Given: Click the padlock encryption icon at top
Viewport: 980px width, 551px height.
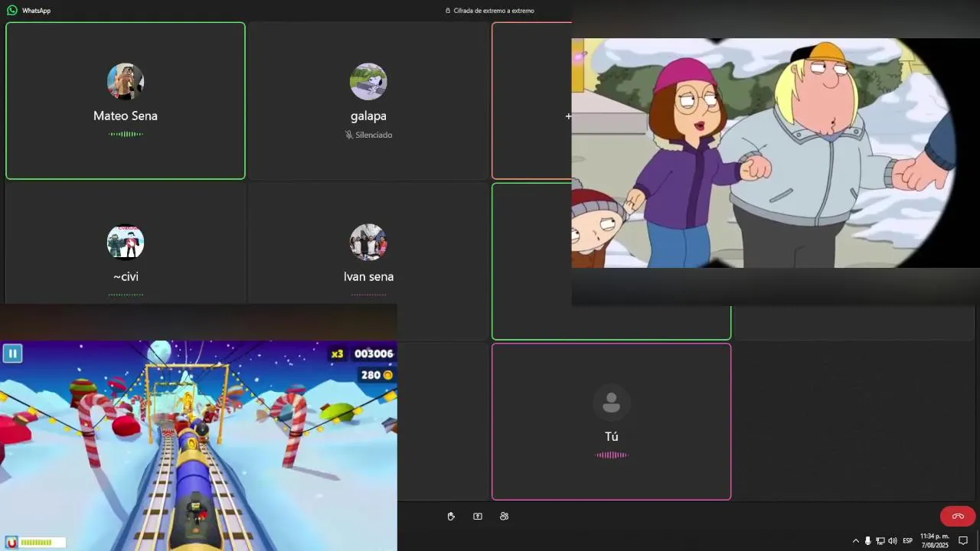Looking at the screenshot, I should tap(448, 11).
